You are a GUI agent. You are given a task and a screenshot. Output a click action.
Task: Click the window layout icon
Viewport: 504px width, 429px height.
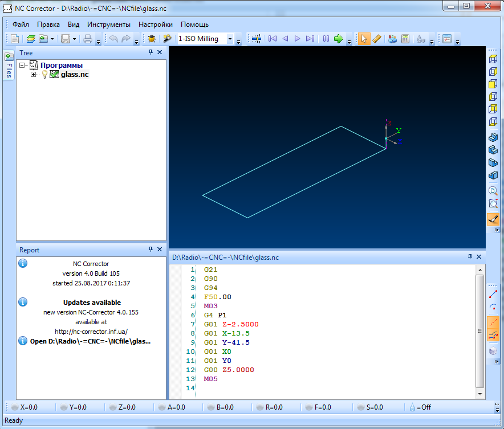pos(447,39)
